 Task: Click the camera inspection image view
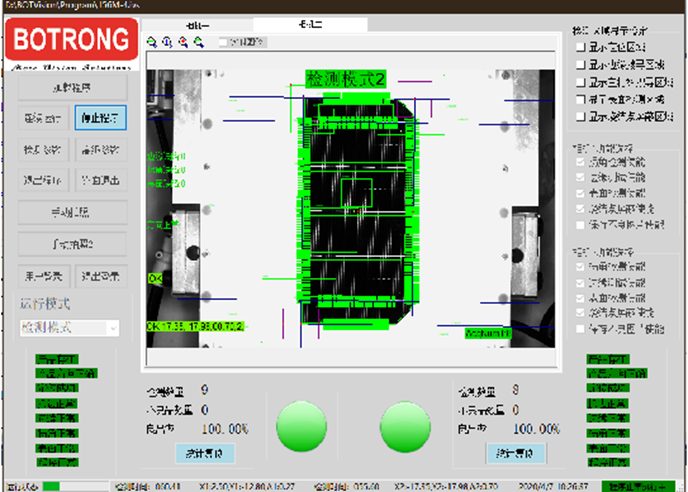tap(350, 208)
